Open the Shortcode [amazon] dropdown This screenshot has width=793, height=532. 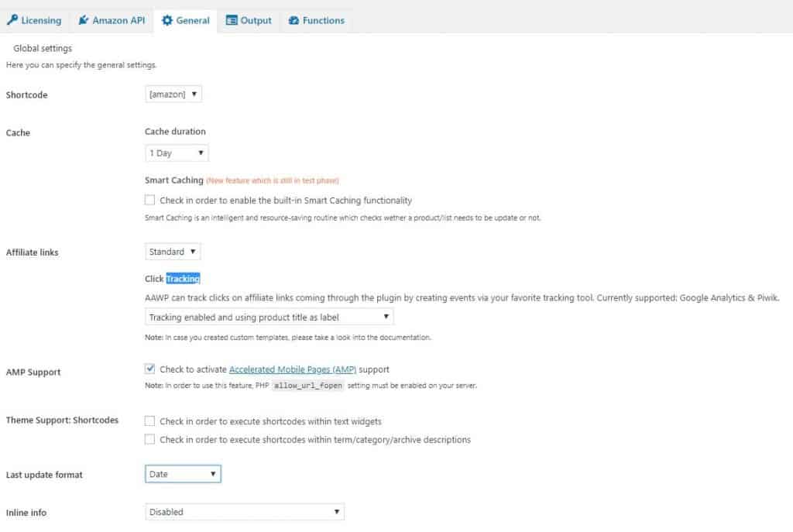point(173,94)
